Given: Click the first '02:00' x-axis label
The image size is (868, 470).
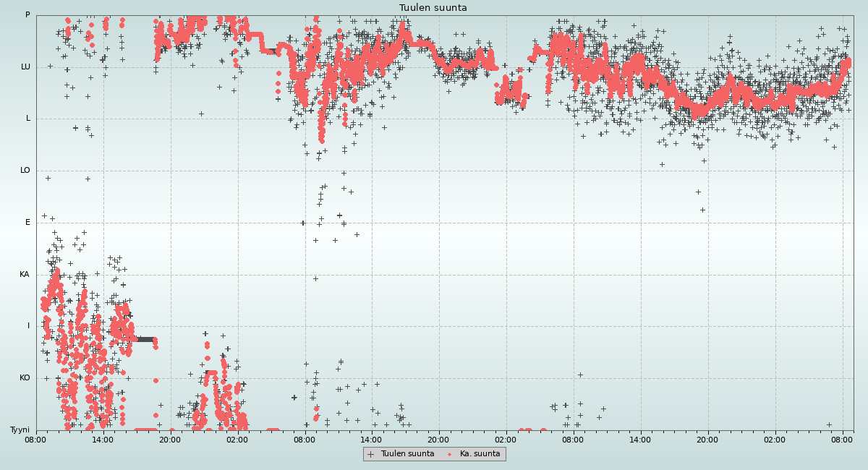Looking at the screenshot, I should point(237,439).
